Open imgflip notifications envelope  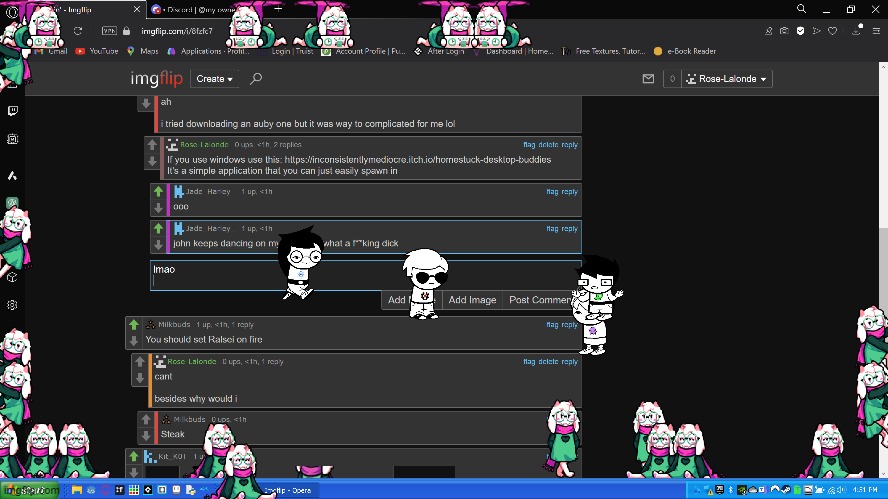coord(648,79)
